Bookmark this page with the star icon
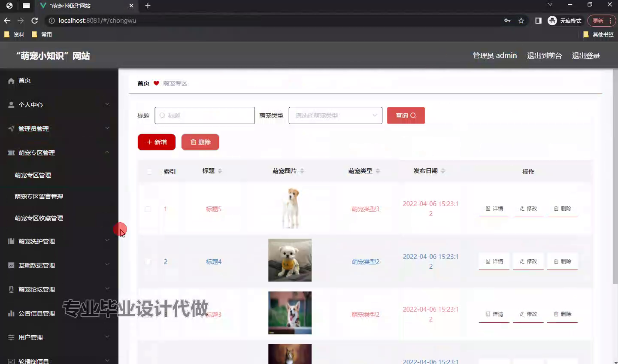618x364 pixels. tap(521, 21)
